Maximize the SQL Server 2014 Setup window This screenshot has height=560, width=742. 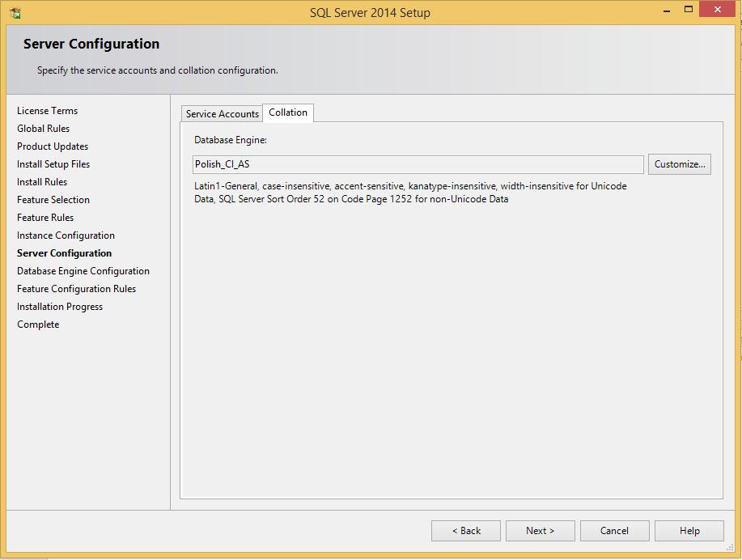point(689,9)
